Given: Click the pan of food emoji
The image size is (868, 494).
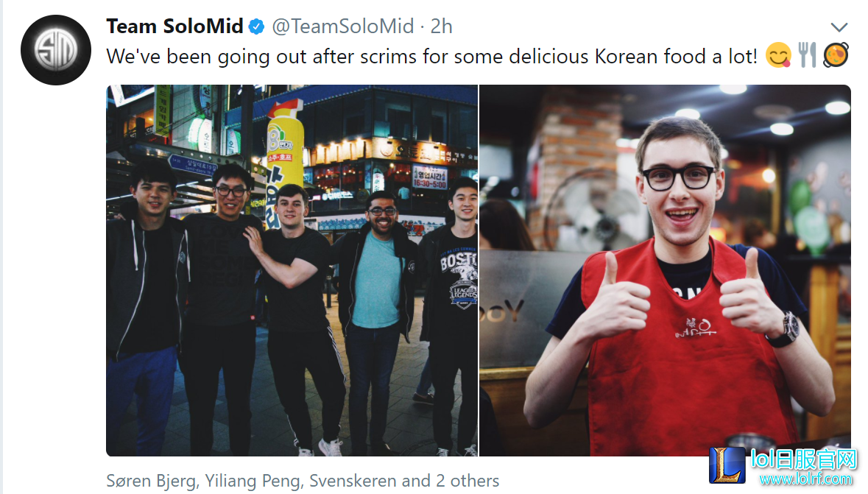Looking at the screenshot, I should coord(836,55).
